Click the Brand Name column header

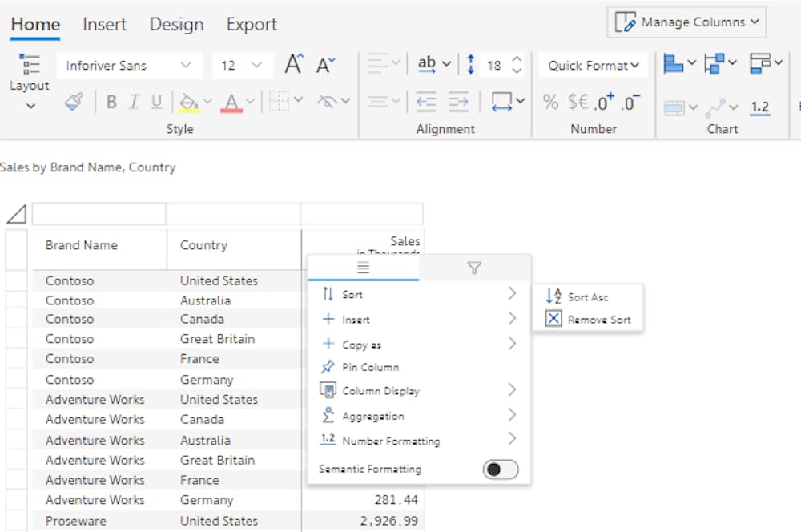click(x=82, y=245)
